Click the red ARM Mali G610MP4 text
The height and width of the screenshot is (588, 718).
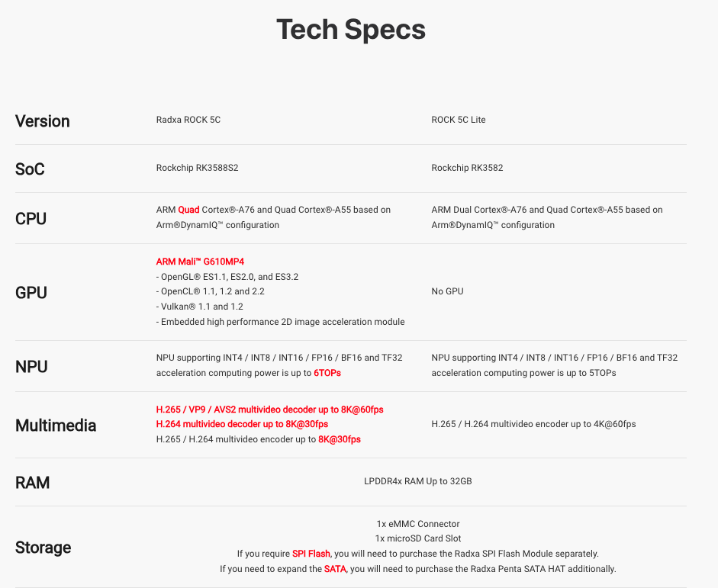(x=200, y=262)
